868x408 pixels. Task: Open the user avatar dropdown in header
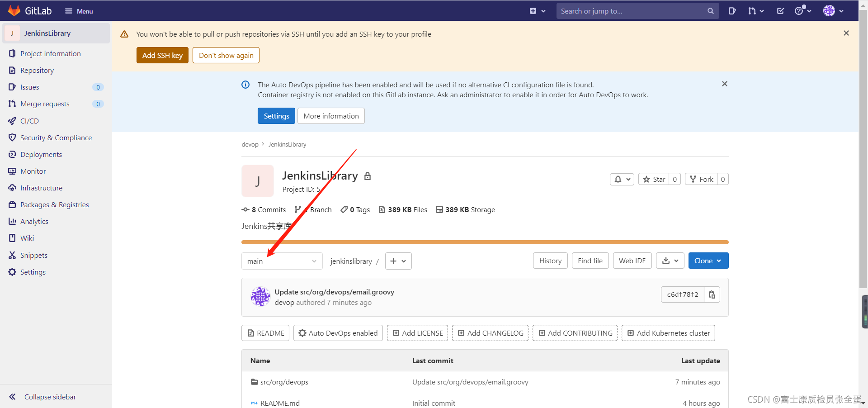tap(833, 11)
